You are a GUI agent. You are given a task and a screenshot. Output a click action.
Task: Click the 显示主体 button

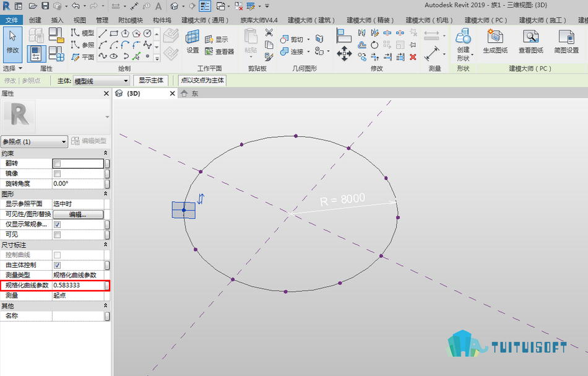(151, 81)
